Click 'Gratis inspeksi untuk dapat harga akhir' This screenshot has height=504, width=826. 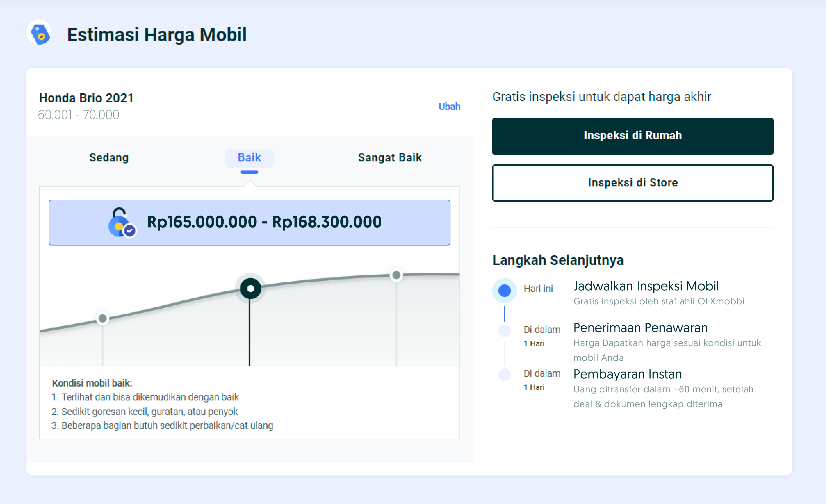(601, 97)
